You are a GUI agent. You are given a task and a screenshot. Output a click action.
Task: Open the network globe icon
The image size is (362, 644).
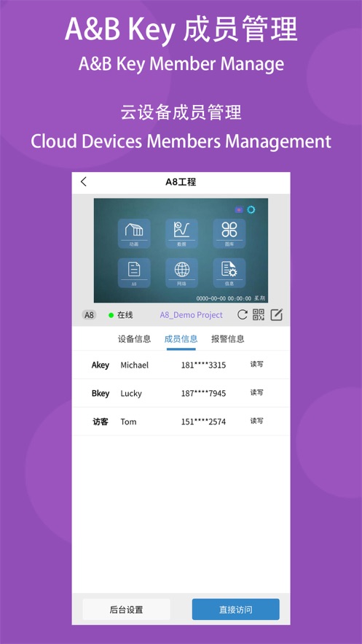point(181,273)
